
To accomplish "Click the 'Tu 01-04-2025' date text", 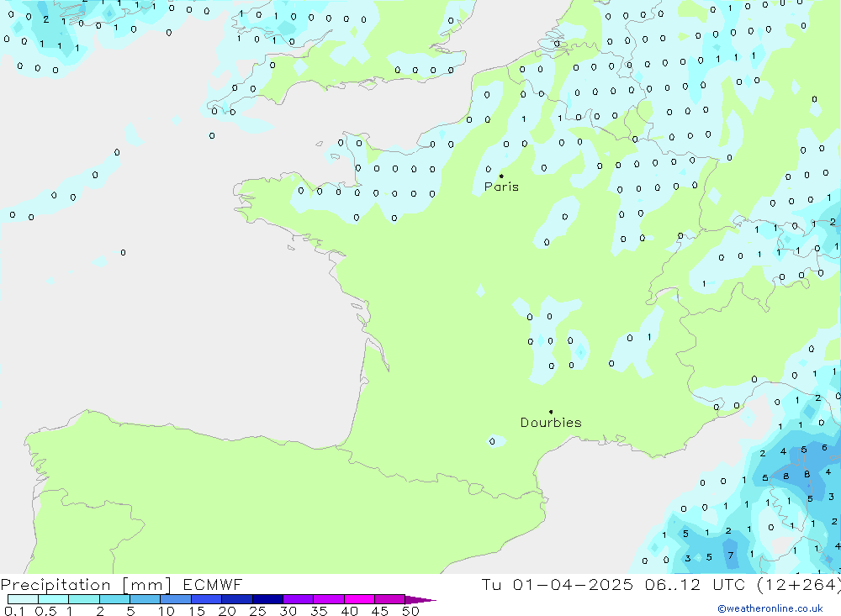I will click(x=557, y=584).
